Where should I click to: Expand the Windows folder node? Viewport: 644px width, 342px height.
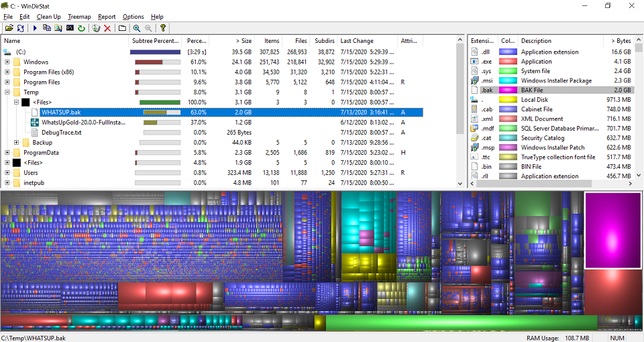(7, 62)
